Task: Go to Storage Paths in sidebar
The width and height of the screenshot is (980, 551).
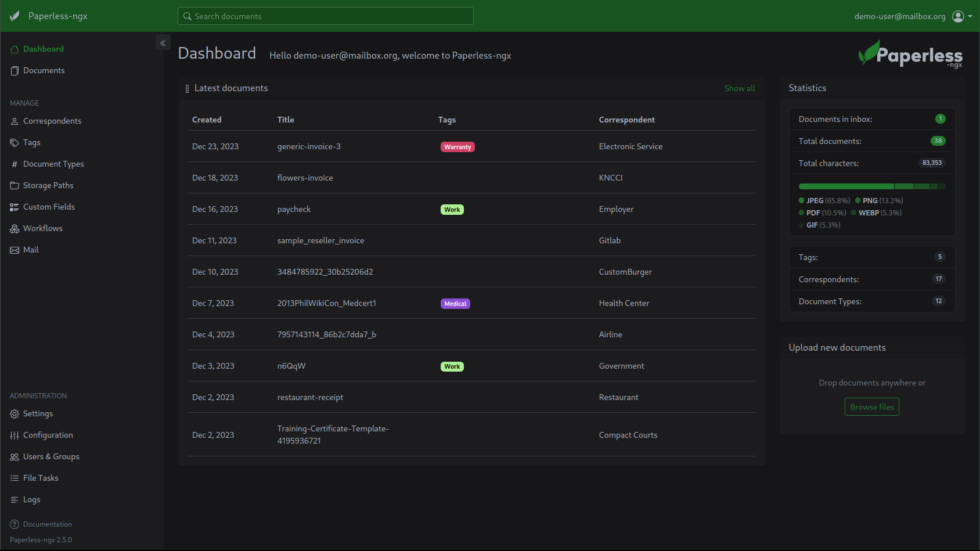Action: [48, 185]
